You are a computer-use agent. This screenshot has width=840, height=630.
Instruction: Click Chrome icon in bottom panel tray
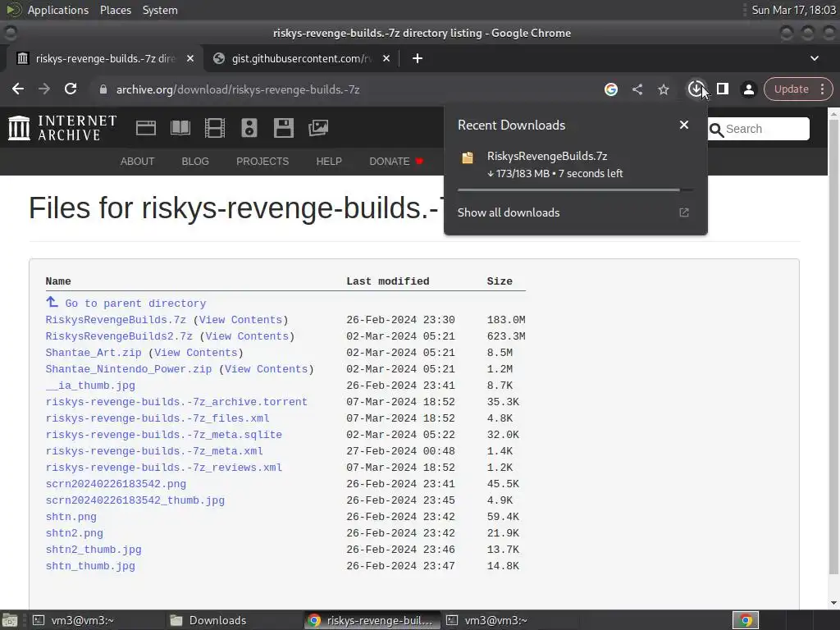[746, 620]
